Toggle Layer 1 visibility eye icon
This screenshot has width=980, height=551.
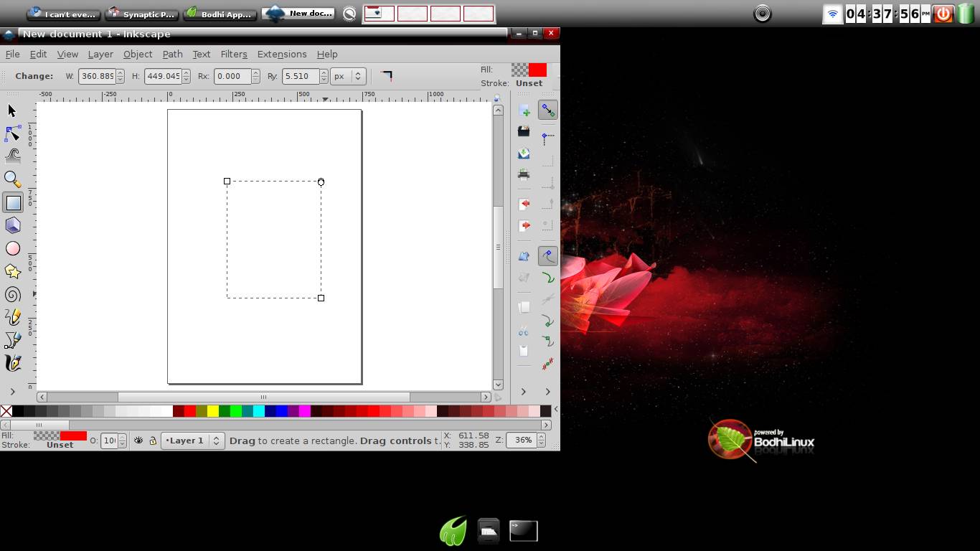[x=138, y=441]
